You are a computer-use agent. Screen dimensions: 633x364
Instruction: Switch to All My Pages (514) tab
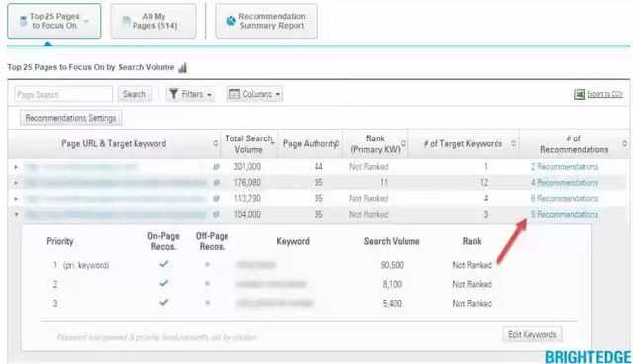click(153, 21)
